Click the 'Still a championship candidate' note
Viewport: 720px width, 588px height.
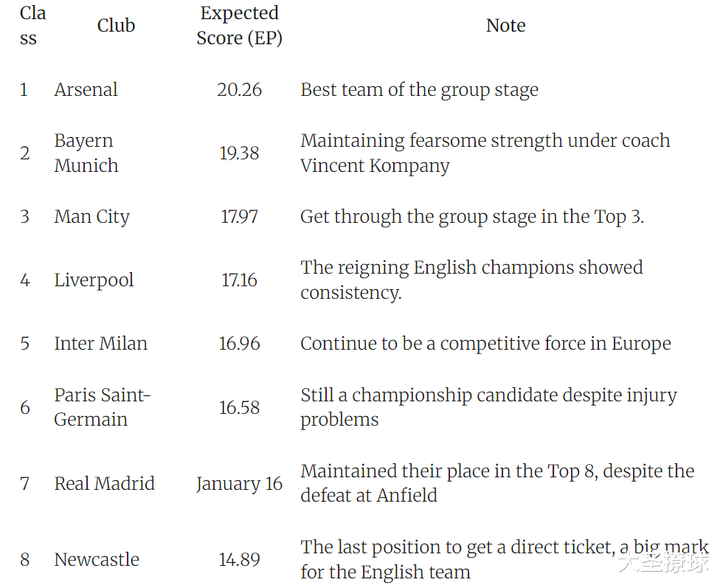tap(488, 407)
